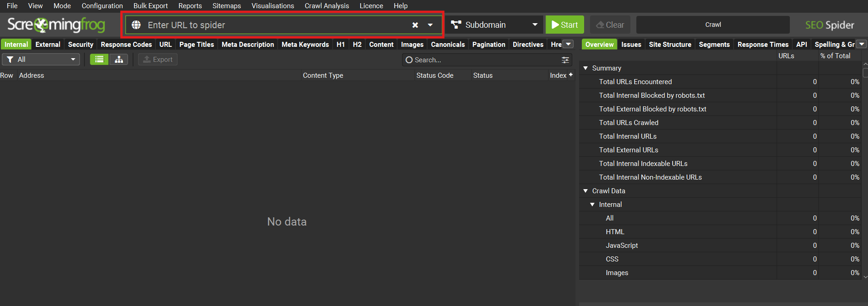Click the Screaming Frog logo
The image size is (868, 306).
click(56, 25)
